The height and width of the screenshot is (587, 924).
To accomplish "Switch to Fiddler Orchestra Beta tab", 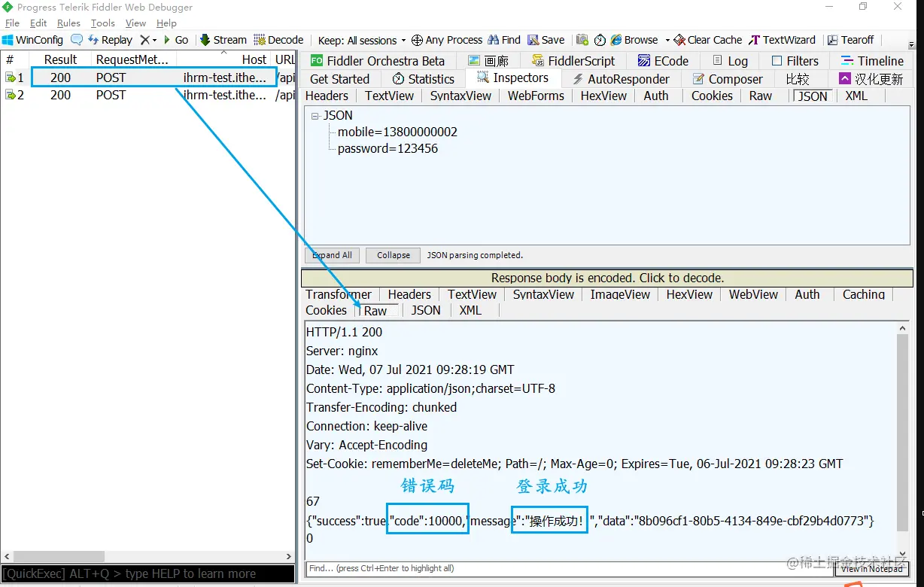I will coord(377,61).
